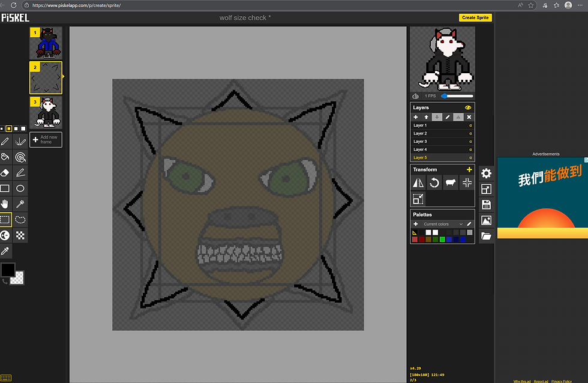Viewport: 588px width, 383px height.
Task: Click the Clone sheep transform icon
Action: pos(451,182)
